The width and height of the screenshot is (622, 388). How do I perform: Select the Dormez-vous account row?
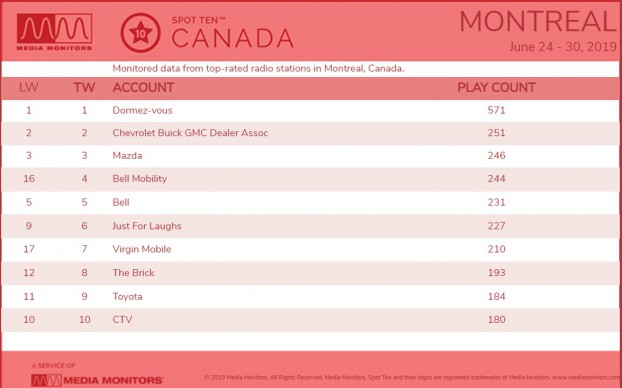[310, 111]
